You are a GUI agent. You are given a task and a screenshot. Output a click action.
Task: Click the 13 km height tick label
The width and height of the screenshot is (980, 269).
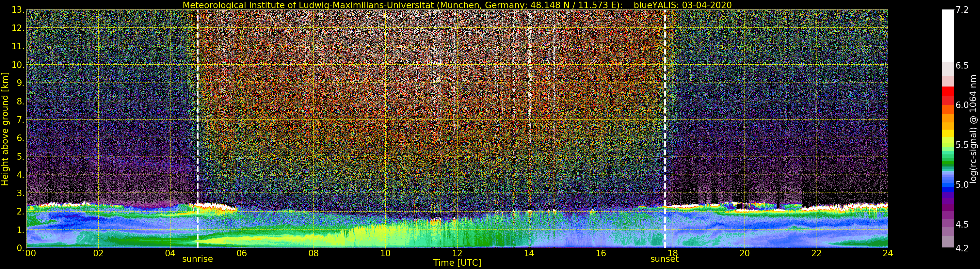tap(18, 10)
